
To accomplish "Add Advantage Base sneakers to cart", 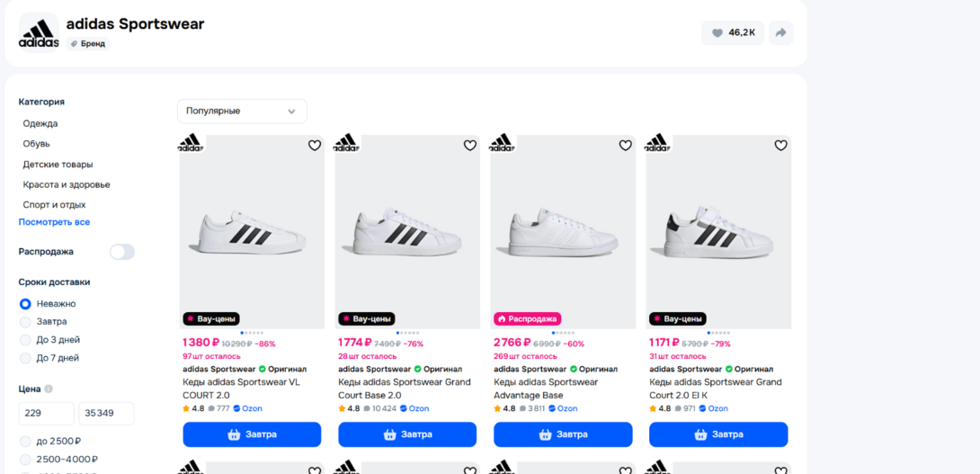I will (563, 434).
